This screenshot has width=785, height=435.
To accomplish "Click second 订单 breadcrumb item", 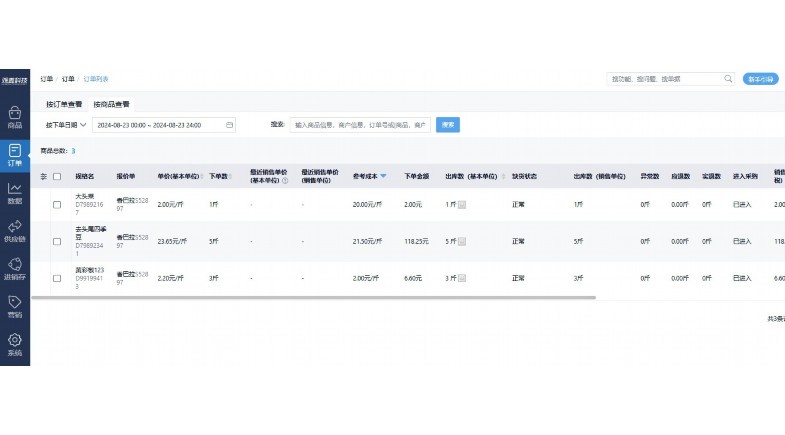I will pos(68,79).
